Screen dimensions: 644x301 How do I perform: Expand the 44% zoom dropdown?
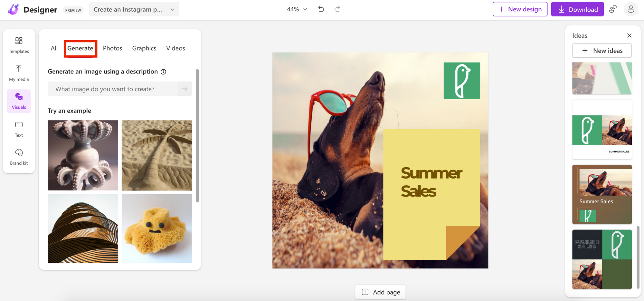297,9
